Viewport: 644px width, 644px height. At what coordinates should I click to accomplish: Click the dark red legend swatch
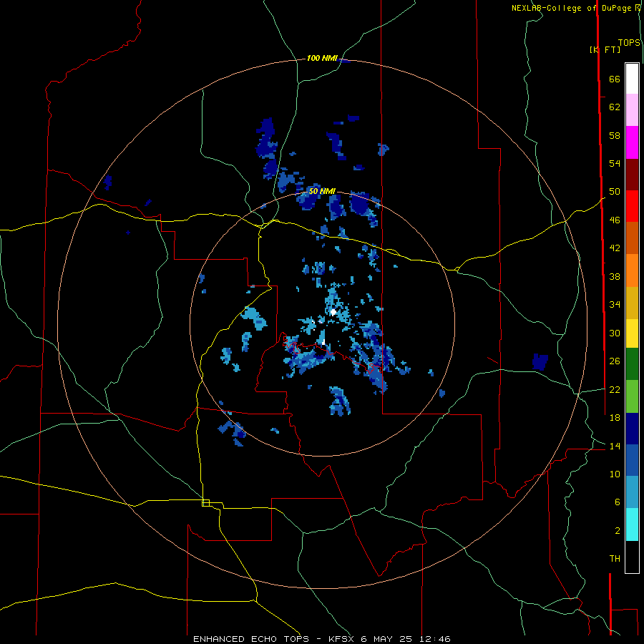point(632,175)
